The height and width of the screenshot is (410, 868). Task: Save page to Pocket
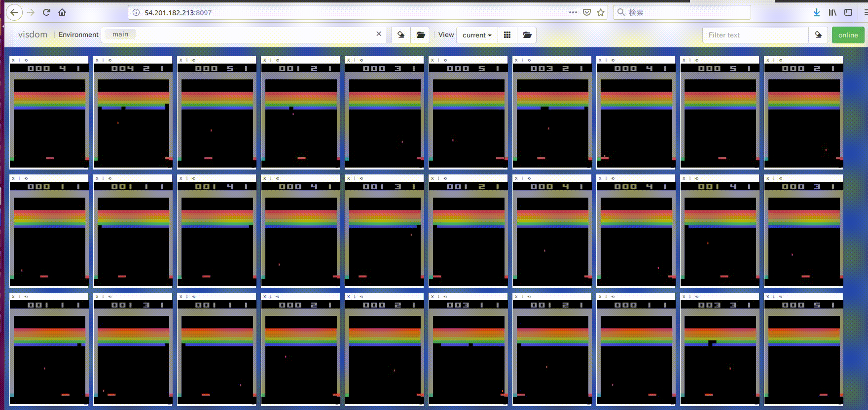pos(587,12)
